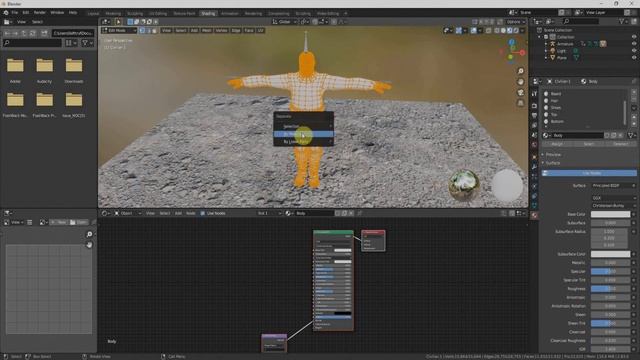
Task: Expand the Plane item in outliner
Action: click(546, 58)
